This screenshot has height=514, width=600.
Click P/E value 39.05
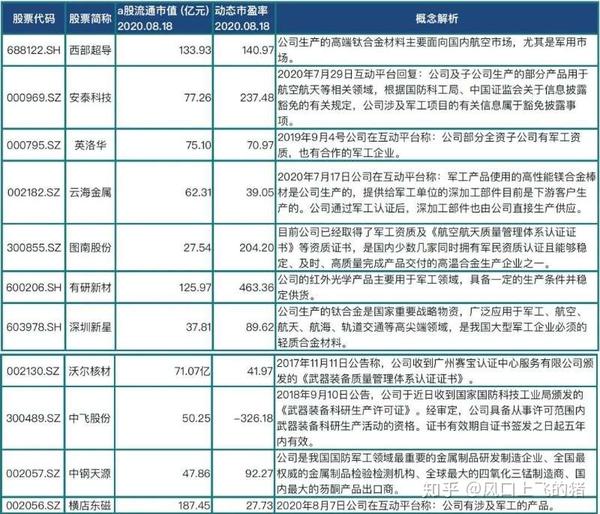(260, 192)
